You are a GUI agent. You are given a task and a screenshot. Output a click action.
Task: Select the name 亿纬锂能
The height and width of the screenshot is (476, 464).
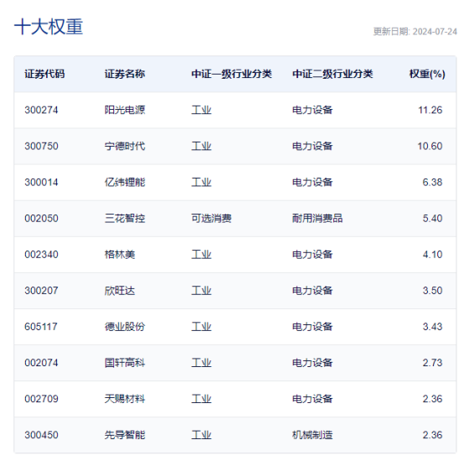click(x=125, y=182)
